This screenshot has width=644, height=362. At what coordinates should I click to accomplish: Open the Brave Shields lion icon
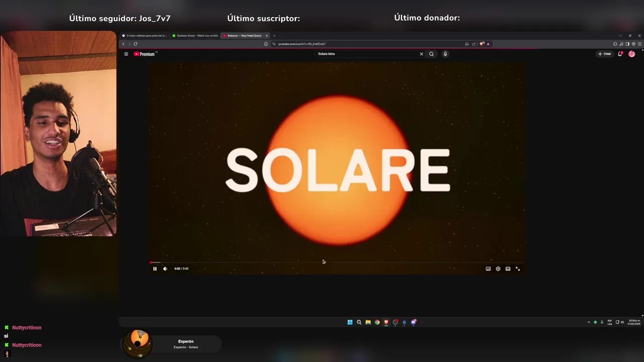click(481, 44)
